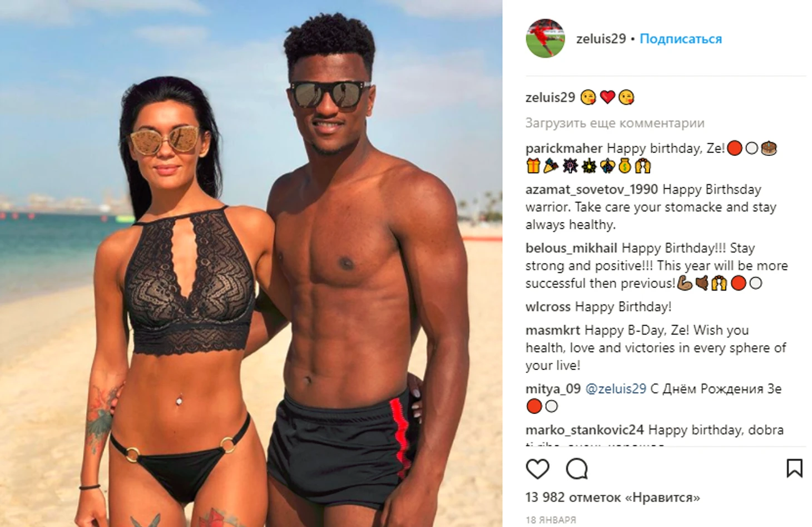The image size is (812, 527).
Task: View the 13 982 likes list
Action: click(613, 498)
